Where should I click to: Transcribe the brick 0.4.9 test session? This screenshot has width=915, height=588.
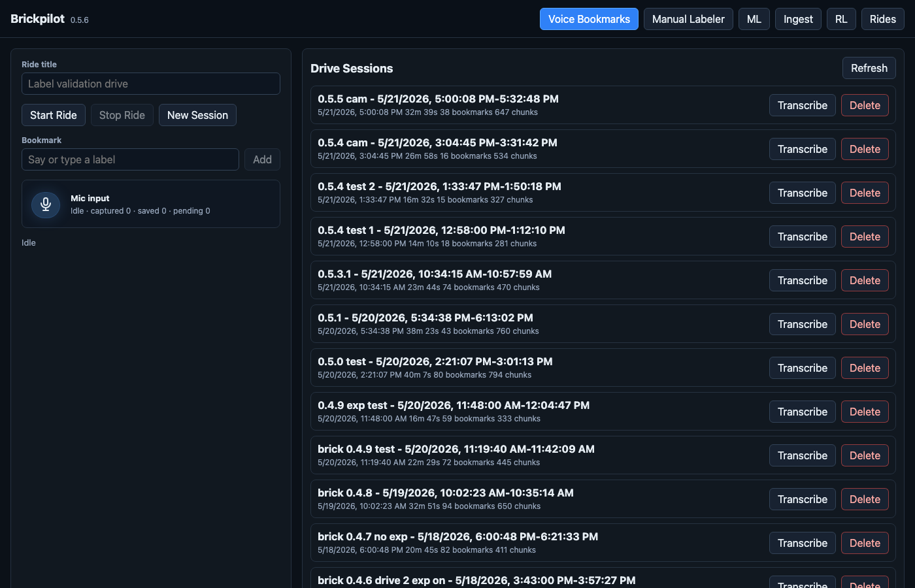click(803, 455)
